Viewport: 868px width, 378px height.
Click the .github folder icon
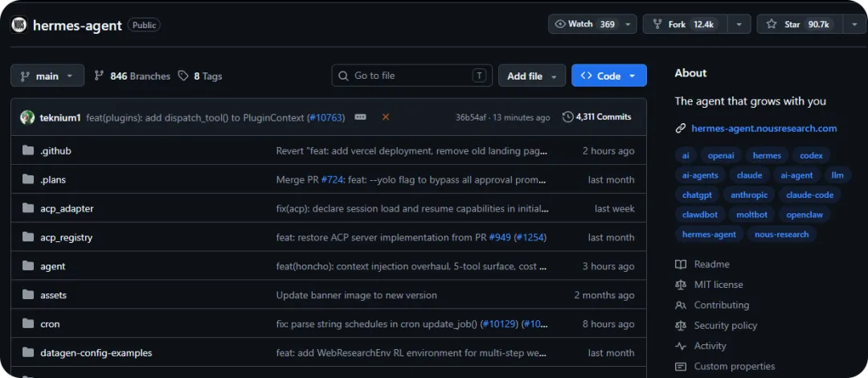[x=27, y=150]
